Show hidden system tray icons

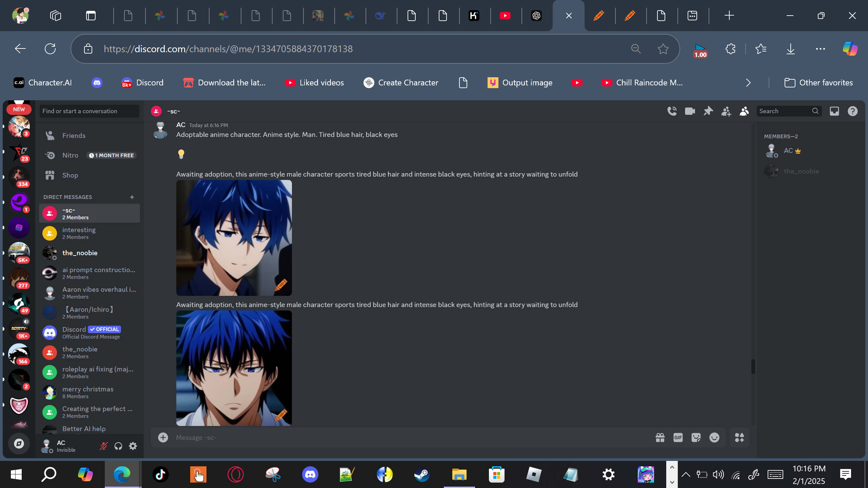686,474
